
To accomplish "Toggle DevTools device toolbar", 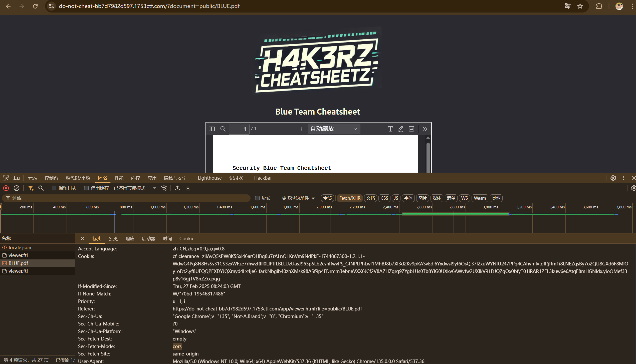I will (17, 178).
